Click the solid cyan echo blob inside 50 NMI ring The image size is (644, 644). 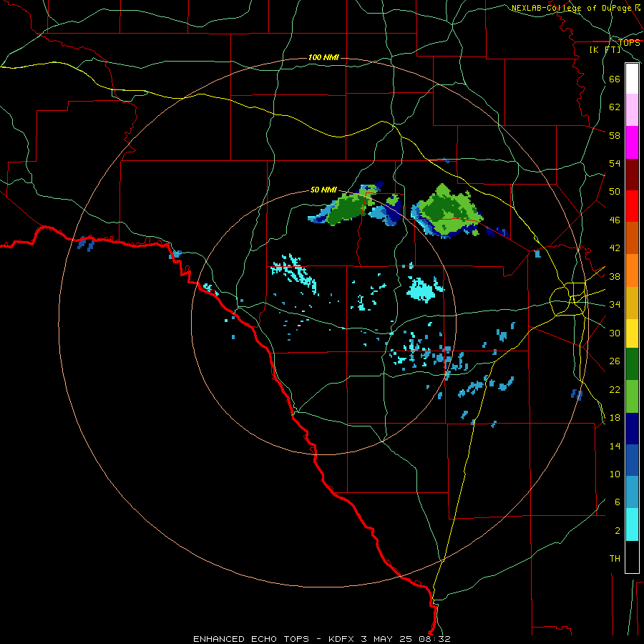click(421, 290)
